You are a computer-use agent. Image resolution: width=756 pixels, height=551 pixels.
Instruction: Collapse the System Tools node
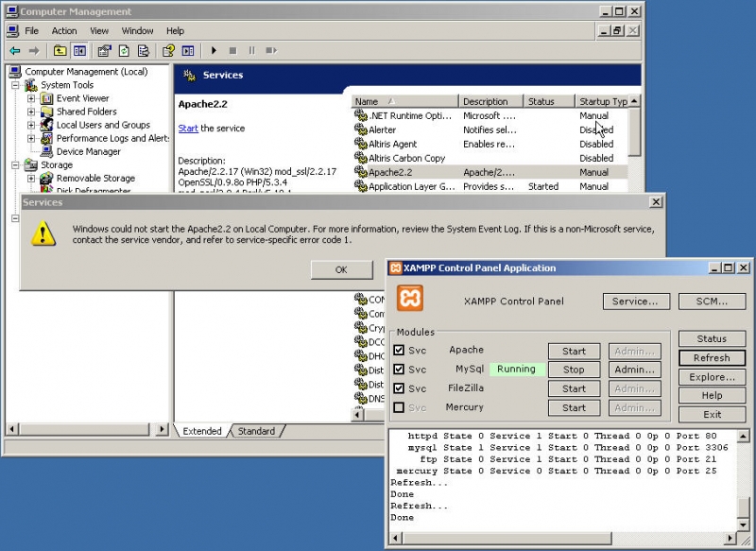click(17, 84)
